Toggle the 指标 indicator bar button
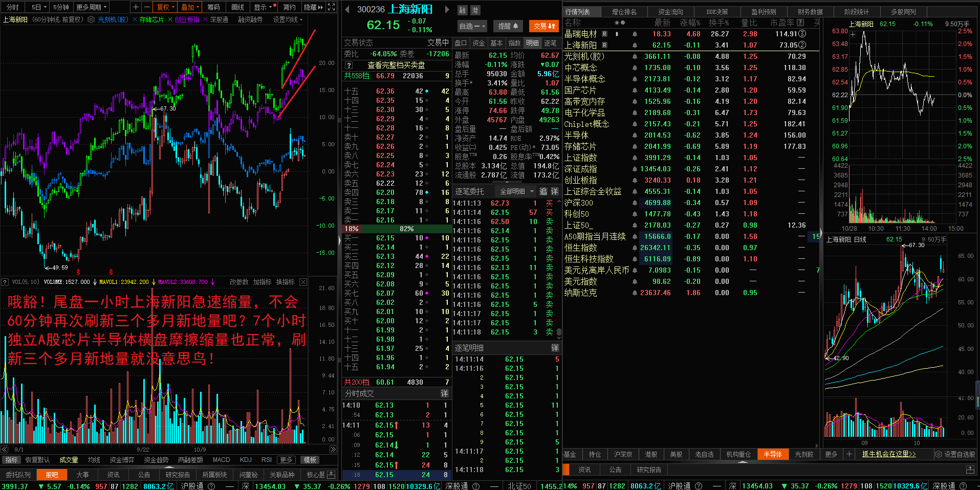Viewport: 980px width, 490px height. coord(11,460)
